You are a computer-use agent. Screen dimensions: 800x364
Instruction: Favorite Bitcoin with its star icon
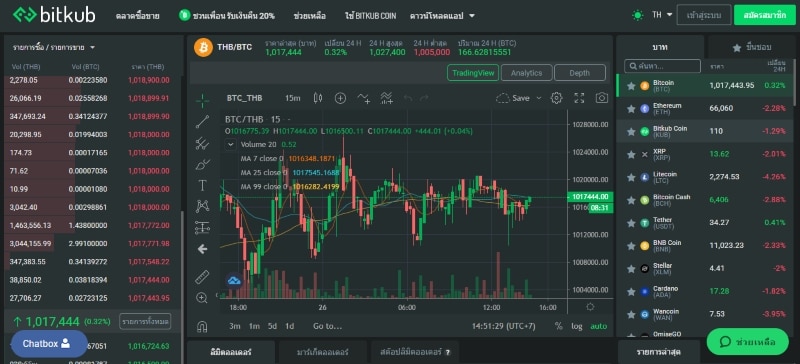(631, 86)
